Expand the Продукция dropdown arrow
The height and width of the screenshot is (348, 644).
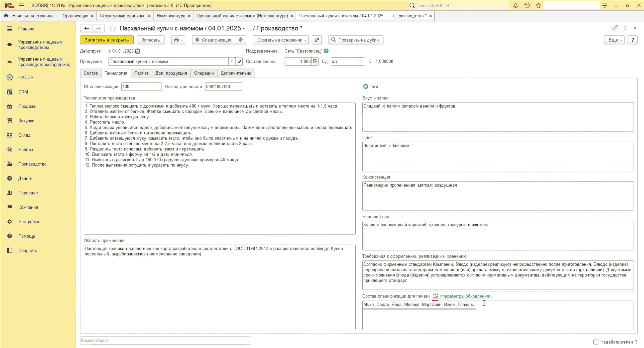232,61
